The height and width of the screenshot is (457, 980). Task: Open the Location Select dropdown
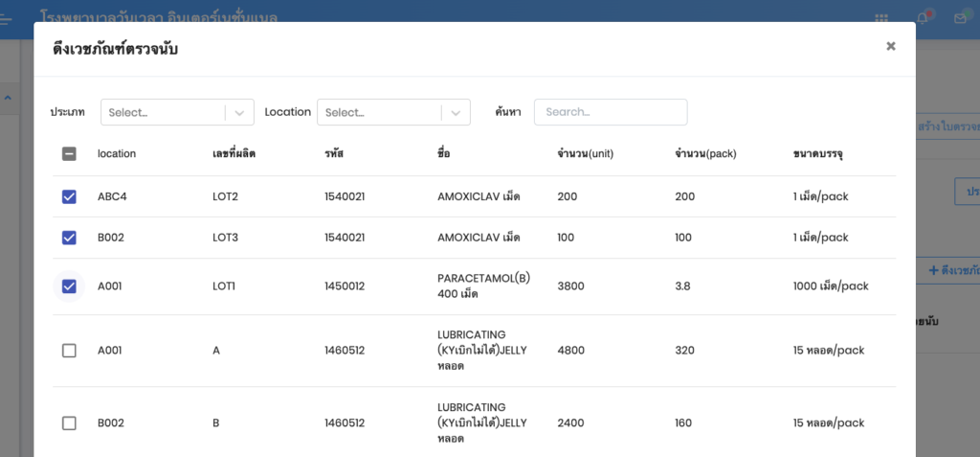coord(380,112)
